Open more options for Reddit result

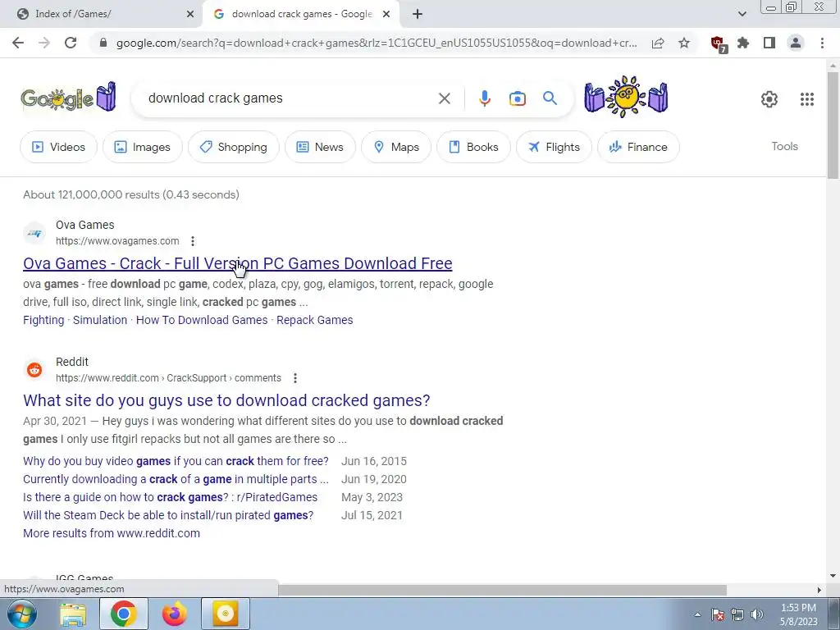pos(294,378)
